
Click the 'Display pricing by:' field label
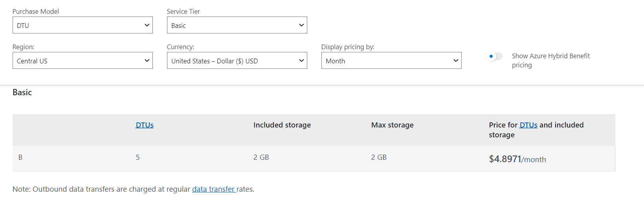(x=348, y=47)
